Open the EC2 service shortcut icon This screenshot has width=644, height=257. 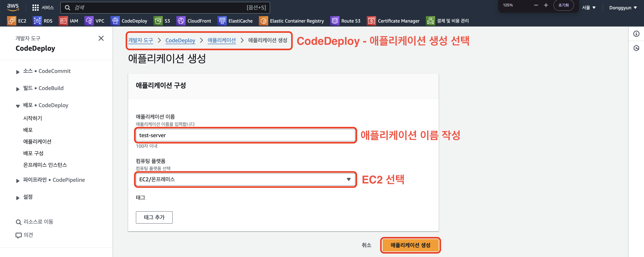[x=11, y=21]
